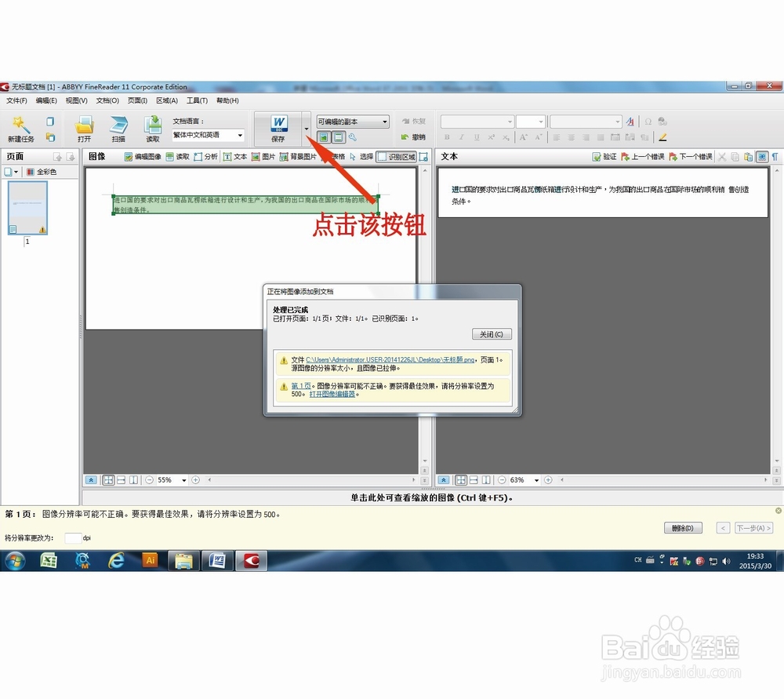Zoom out the image panel with minus icon
Screen dimensions: 784x699
tap(149, 480)
